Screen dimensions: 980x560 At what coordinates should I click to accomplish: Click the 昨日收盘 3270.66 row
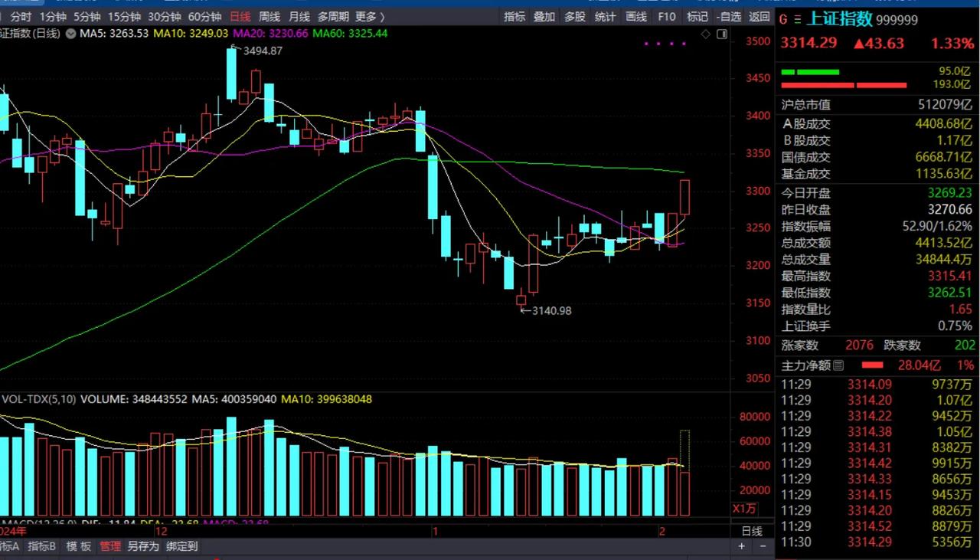coord(877,209)
